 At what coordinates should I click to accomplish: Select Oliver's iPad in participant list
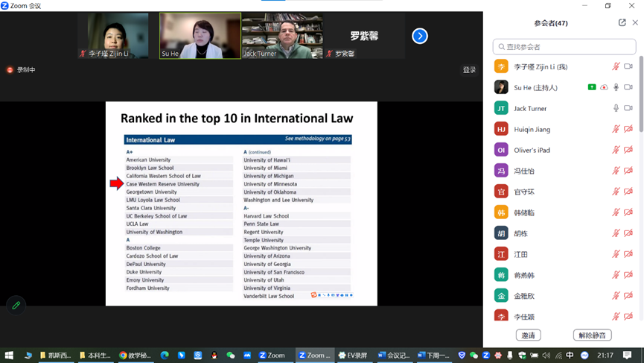tap(532, 150)
